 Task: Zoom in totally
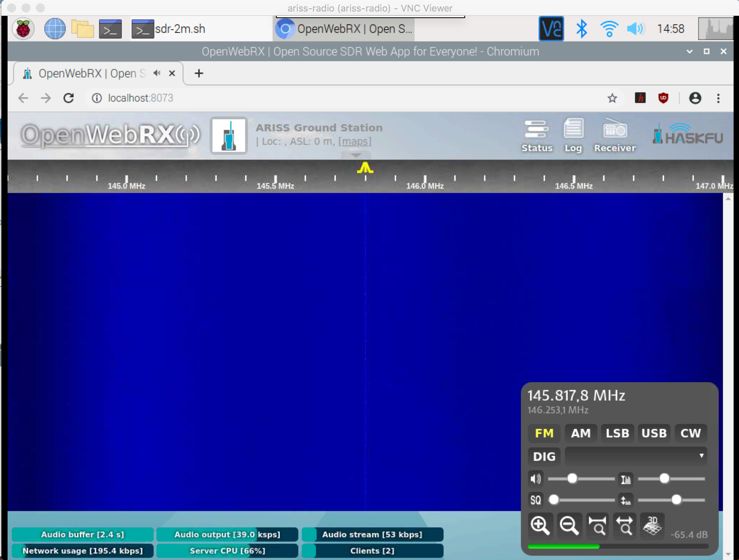(597, 525)
